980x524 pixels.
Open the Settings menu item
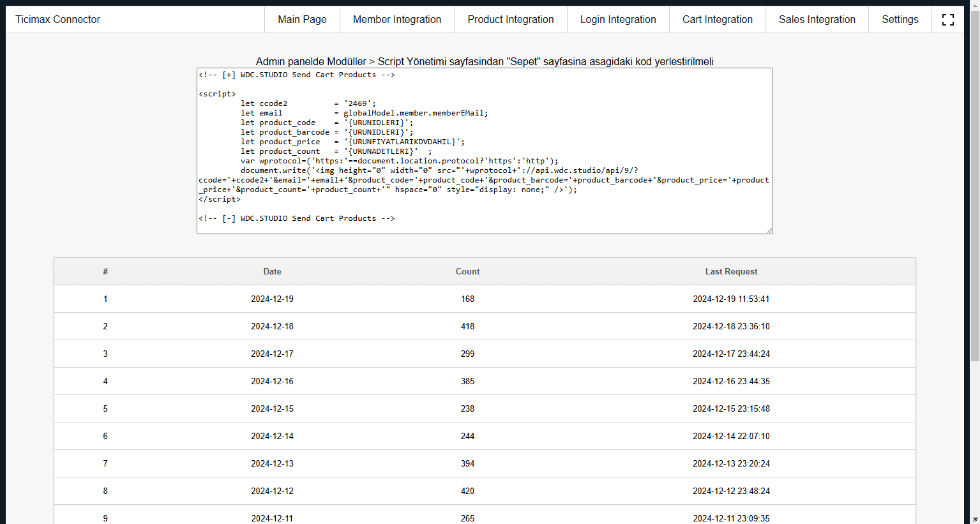(900, 20)
